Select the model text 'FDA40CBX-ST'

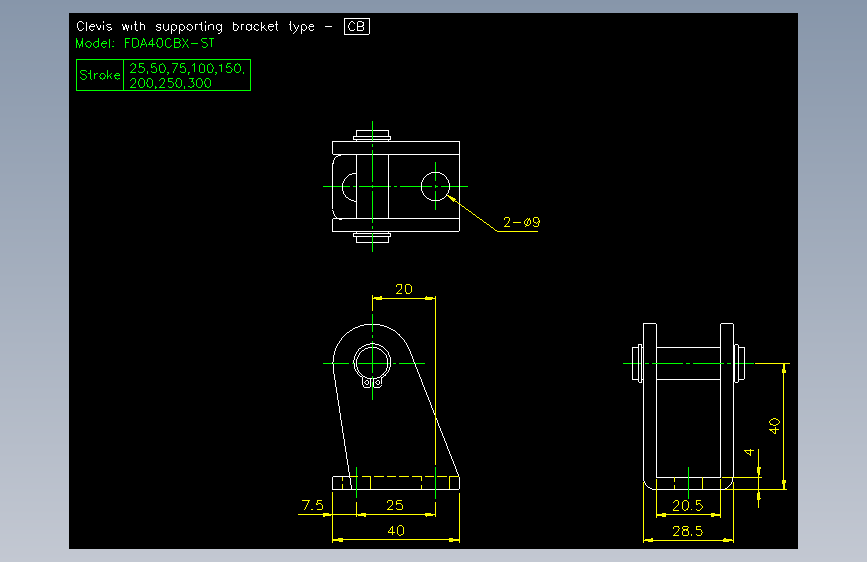(169, 43)
